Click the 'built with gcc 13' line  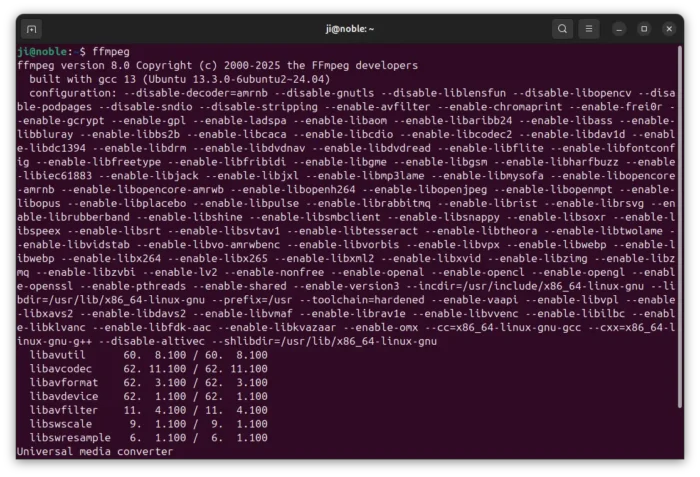point(179,79)
